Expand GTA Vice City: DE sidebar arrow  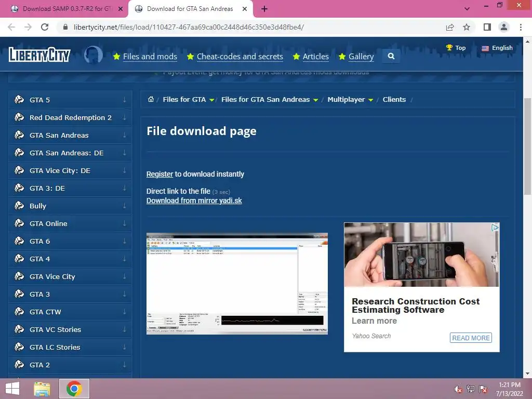[x=125, y=170]
